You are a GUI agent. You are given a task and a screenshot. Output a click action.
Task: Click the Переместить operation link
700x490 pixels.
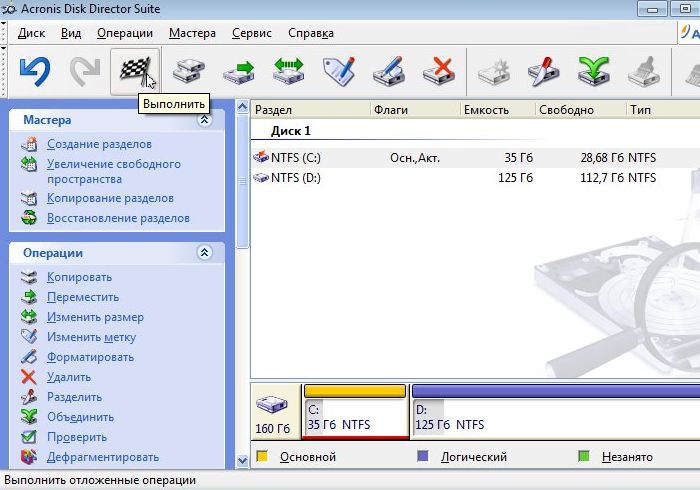click(x=83, y=297)
